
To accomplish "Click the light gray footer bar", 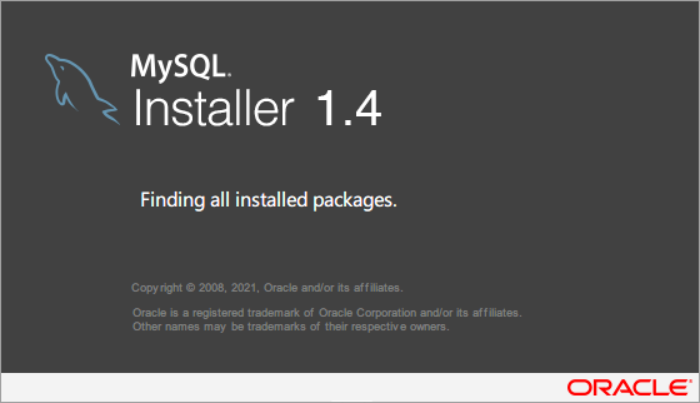I will tap(350, 387).
